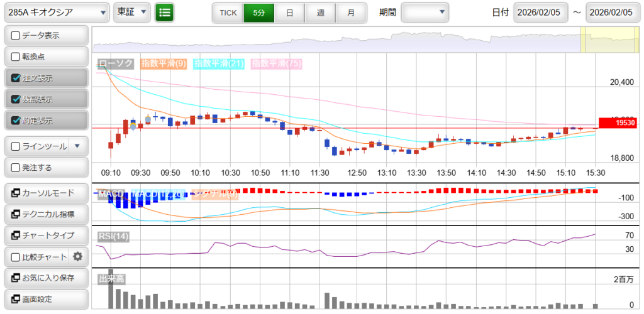Select the 週 weekly chart tab
The image size is (644, 314).
pyautogui.click(x=321, y=13)
